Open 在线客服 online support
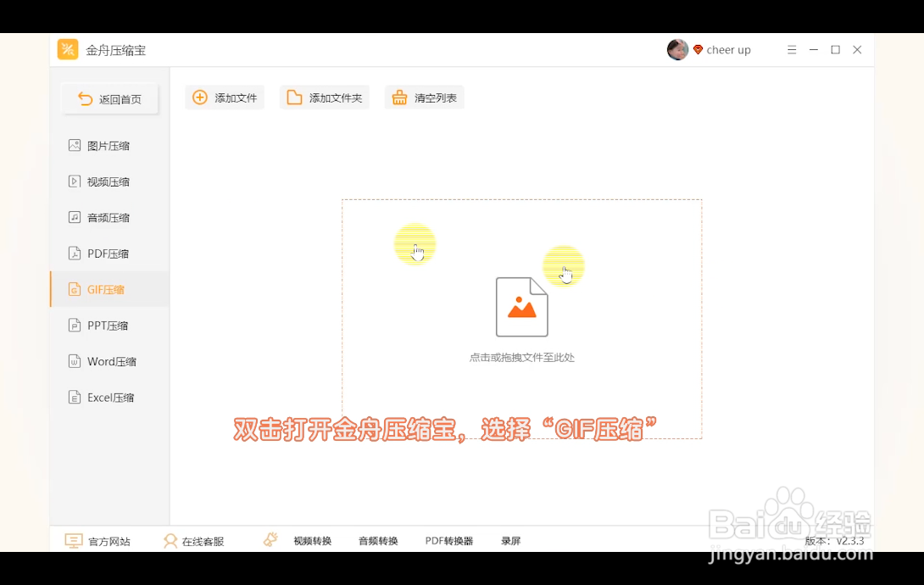Viewport: 924px width, 585px height. 194,541
